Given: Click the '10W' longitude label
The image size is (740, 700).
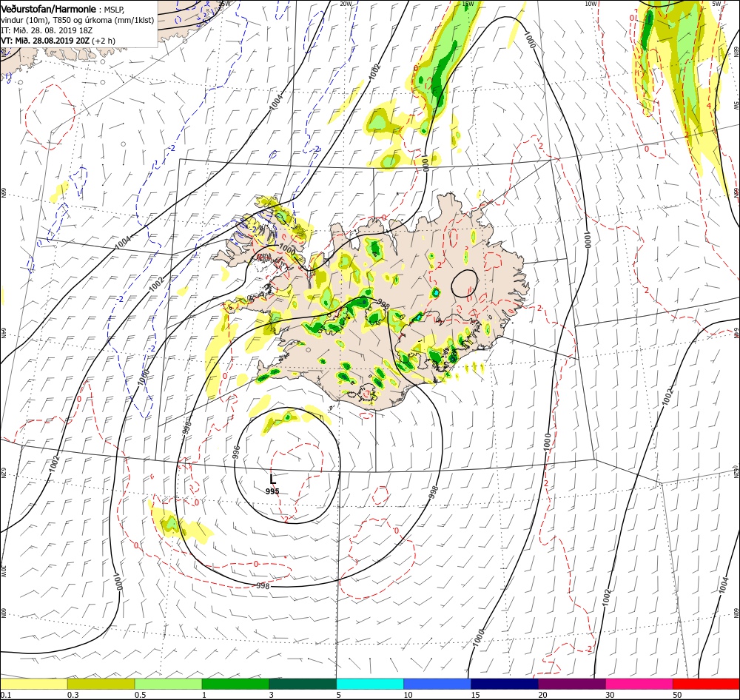Looking at the screenshot, I should (590, 4).
